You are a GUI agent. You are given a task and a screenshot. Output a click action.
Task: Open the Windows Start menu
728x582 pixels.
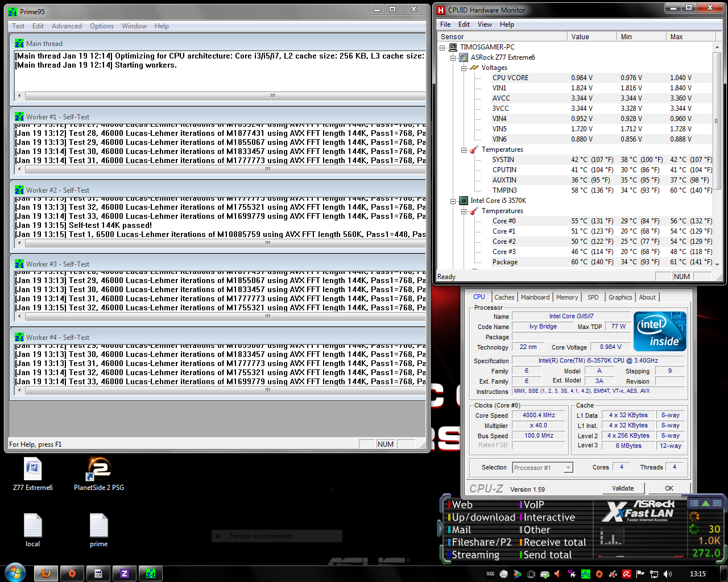coord(14,573)
